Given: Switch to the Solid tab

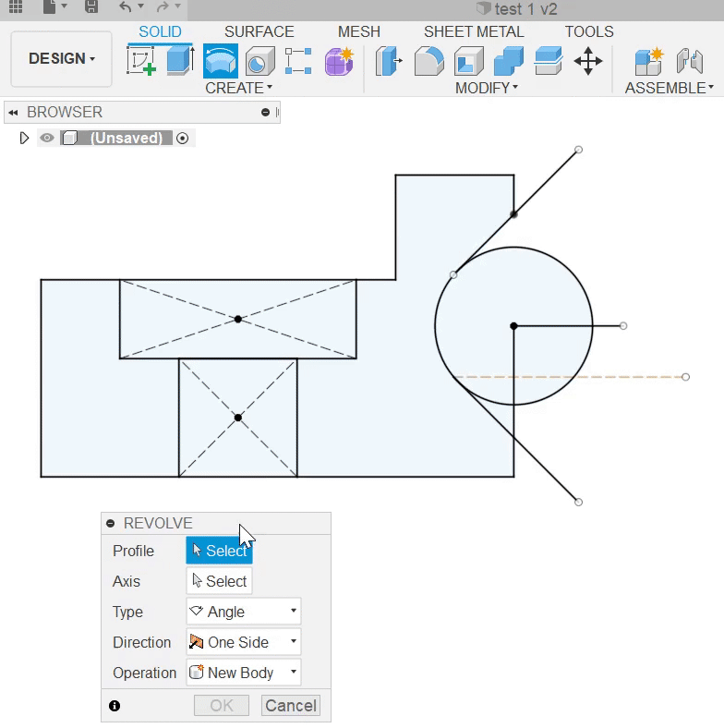Looking at the screenshot, I should 160,31.
